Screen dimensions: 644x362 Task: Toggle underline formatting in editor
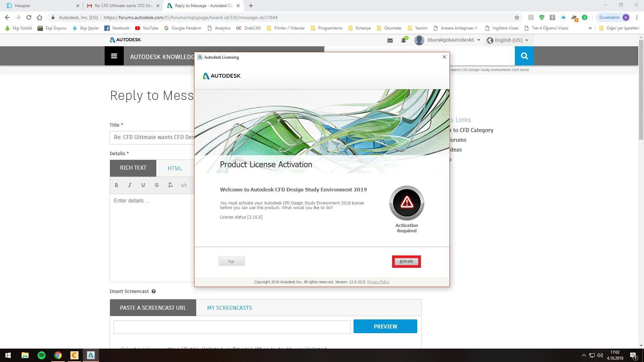(143, 185)
